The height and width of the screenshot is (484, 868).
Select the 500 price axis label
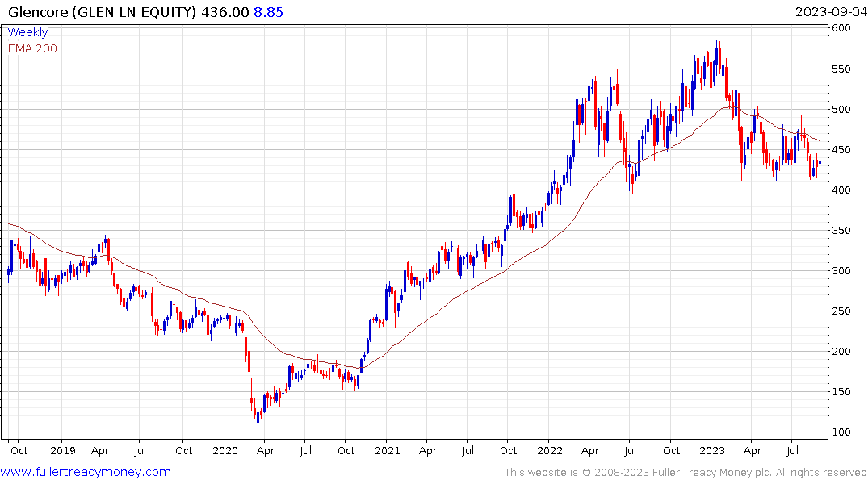841,110
